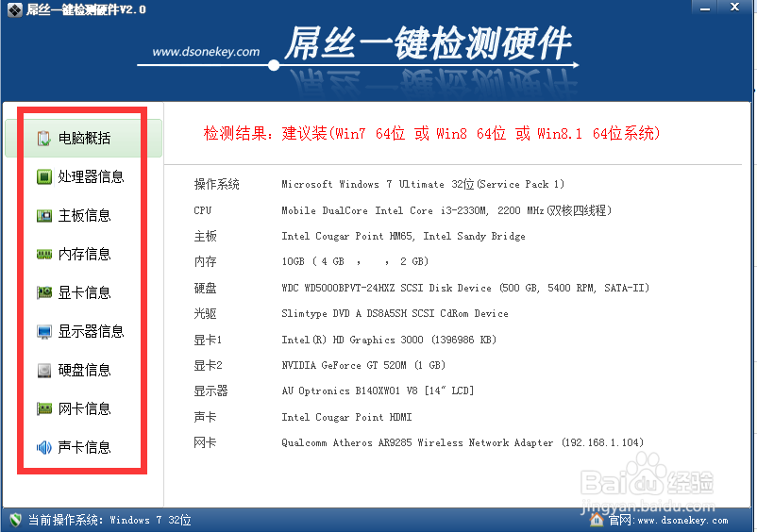Select the WDC WD5000BPVT-24HXZ disk entry

tap(465, 288)
